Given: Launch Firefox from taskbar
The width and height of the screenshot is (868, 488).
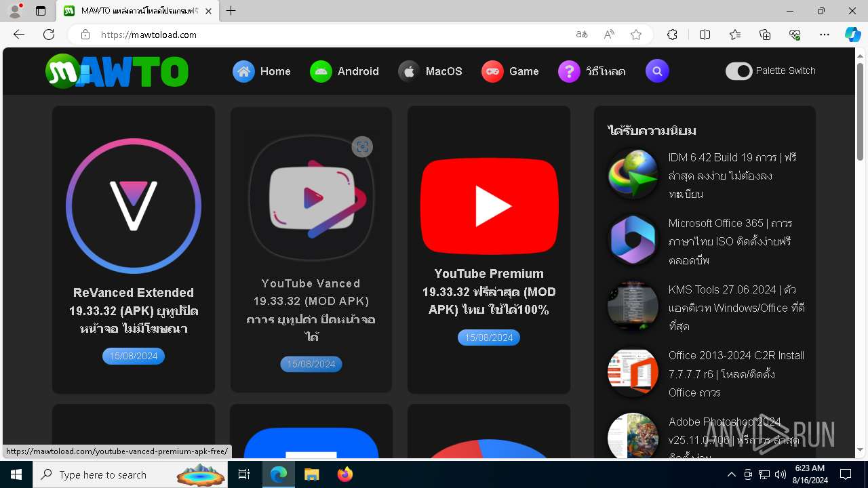Looking at the screenshot, I should (345, 474).
